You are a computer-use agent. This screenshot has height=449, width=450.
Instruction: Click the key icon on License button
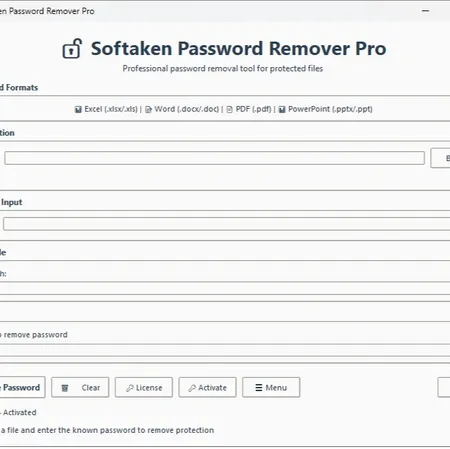(x=130, y=388)
